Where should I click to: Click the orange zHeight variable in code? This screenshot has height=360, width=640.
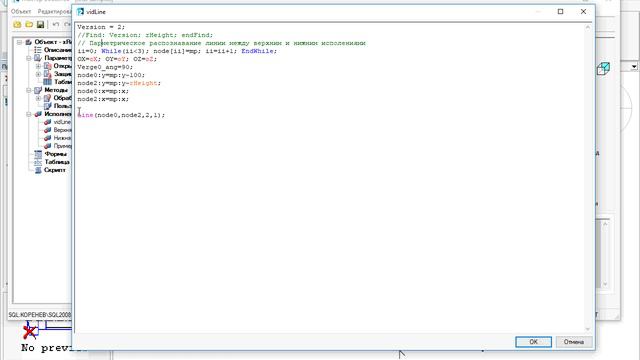click(x=143, y=83)
